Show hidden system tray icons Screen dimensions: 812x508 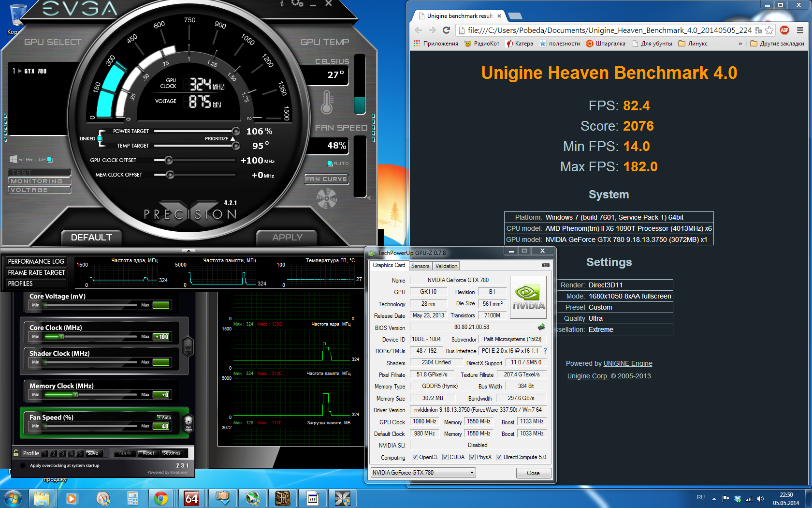point(714,498)
